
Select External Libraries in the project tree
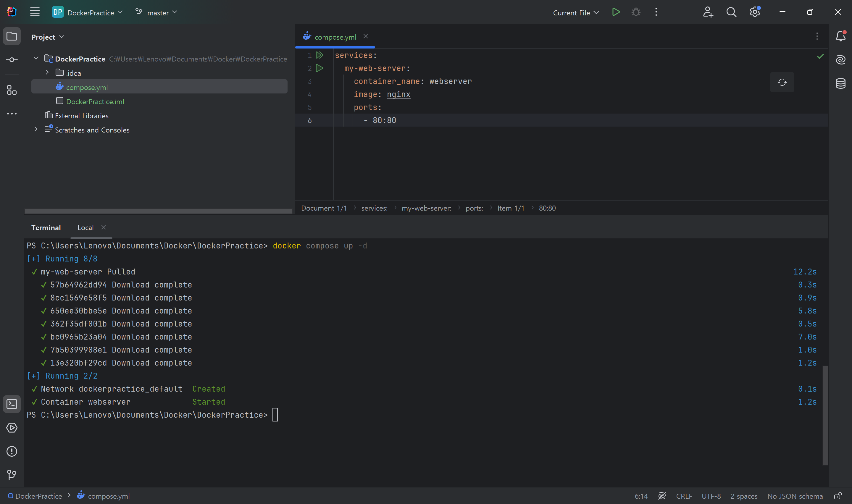click(81, 116)
